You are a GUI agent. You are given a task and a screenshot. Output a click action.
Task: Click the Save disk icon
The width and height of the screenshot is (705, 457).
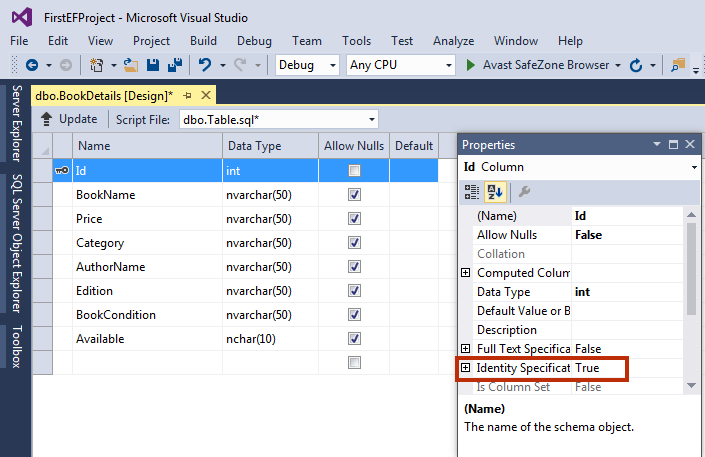coord(153,65)
